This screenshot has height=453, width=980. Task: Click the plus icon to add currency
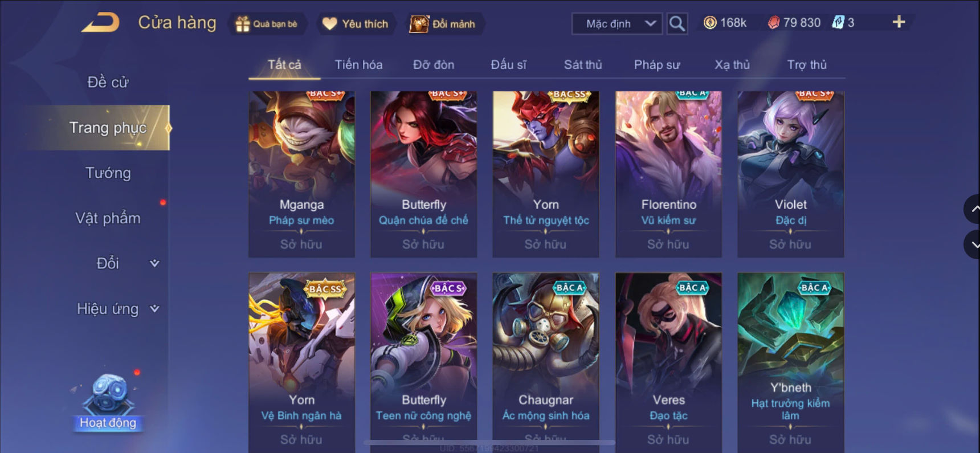899,22
